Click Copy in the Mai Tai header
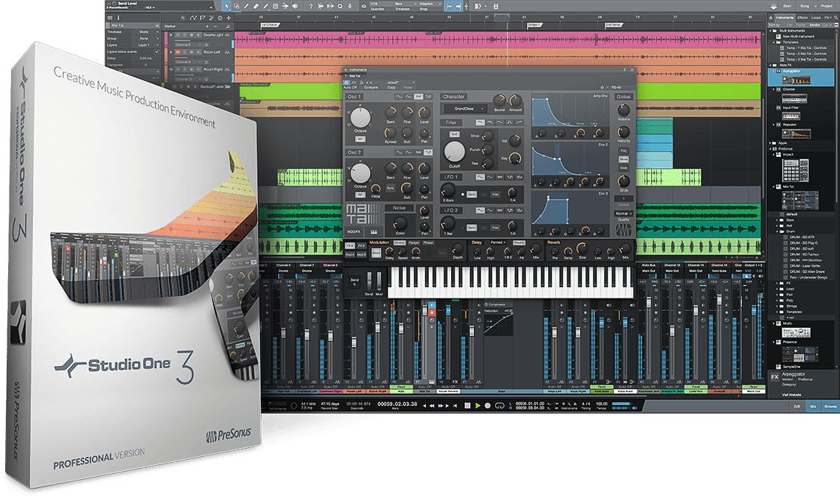The height and width of the screenshot is (504, 840). (391, 87)
